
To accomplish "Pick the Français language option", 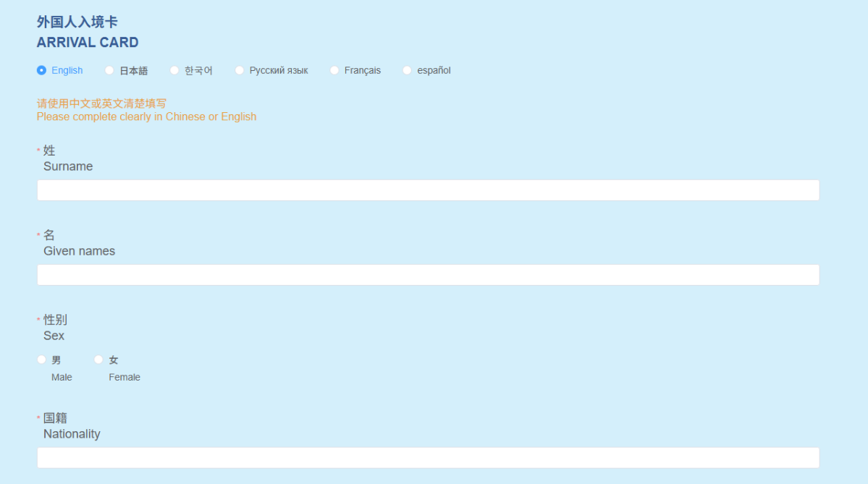I will tap(334, 70).
